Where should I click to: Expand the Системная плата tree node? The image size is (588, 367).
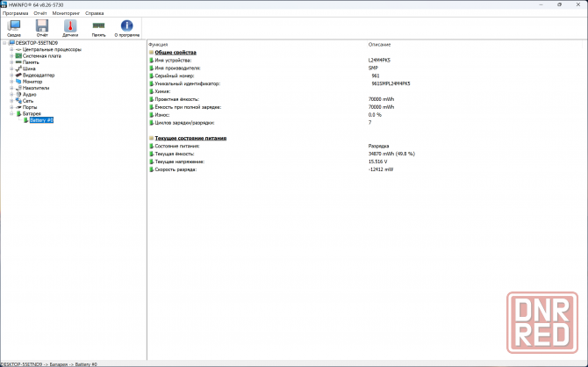(11, 55)
